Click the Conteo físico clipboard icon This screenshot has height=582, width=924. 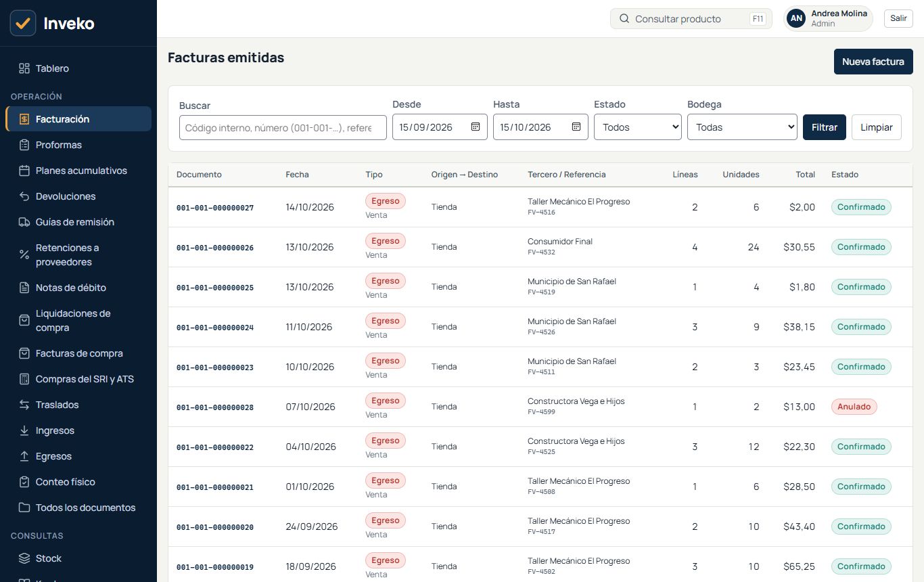click(x=24, y=482)
